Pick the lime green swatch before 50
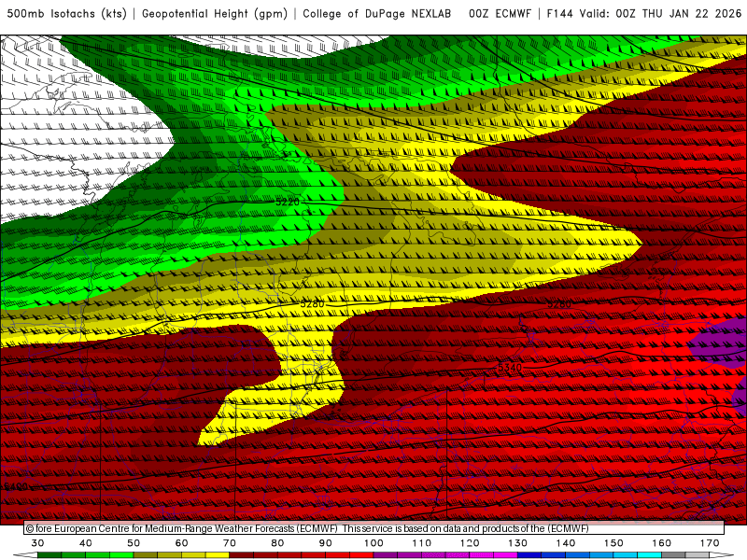Image resolution: width=747 pixels, height=560 pixels. pyautogui.click(x=121, y=555)
